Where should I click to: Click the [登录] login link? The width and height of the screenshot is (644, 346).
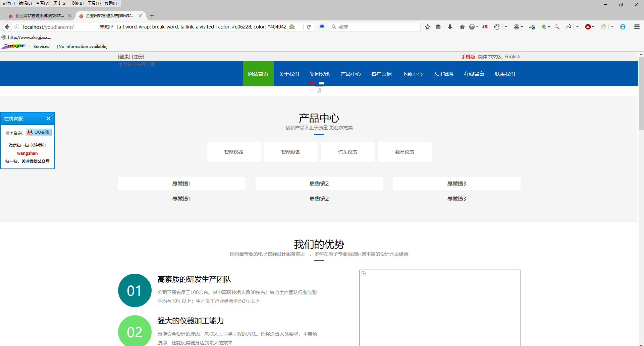pos(124,57)
